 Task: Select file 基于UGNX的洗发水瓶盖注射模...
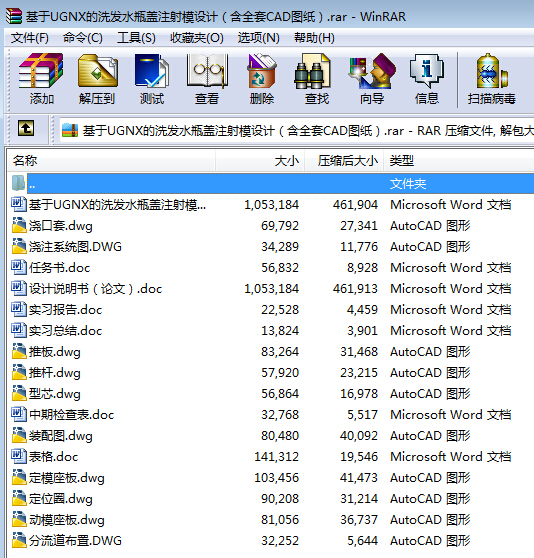pos(117,205)
